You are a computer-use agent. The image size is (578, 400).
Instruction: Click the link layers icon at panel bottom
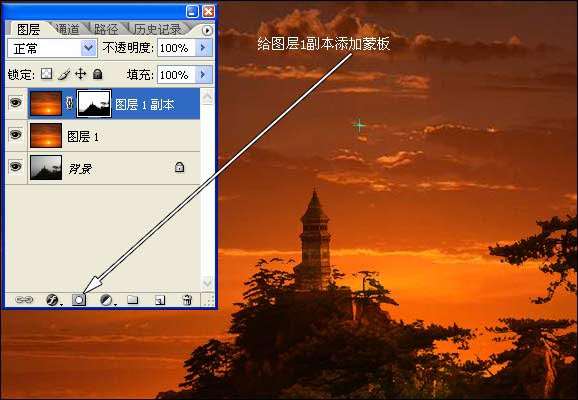click(24, 300)
